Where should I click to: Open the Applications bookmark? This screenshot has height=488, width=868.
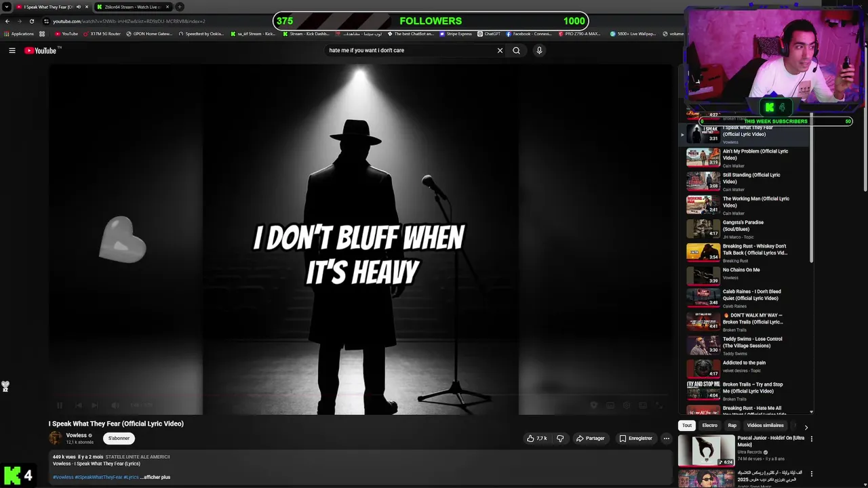19,34
